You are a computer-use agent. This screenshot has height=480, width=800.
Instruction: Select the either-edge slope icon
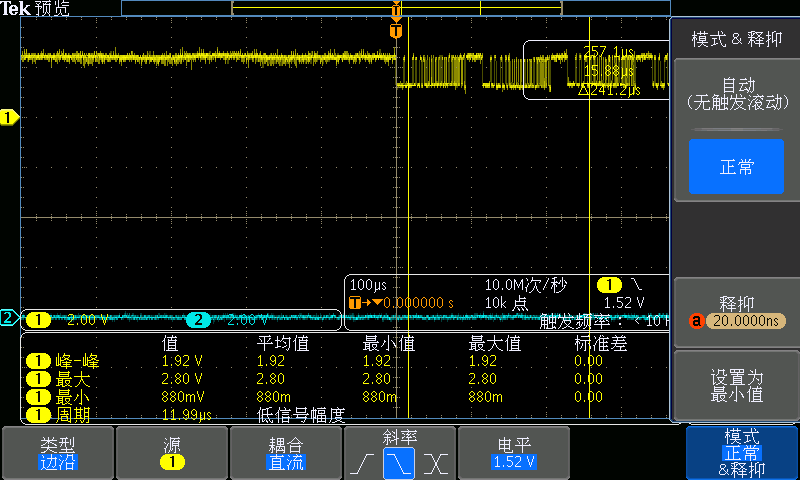pos(436,464)
